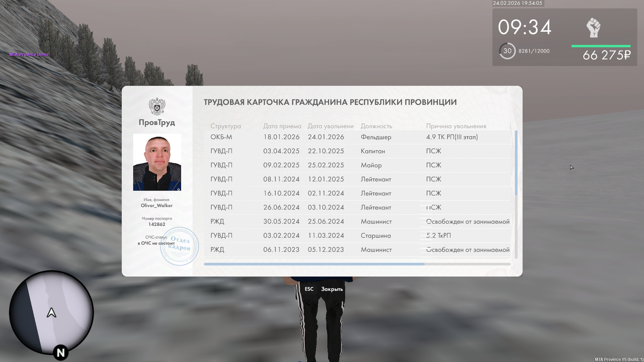Click the 24.02.2026 19:54:05 timestamp
The height and width of the screenshot is (362, 644).
[518, 3]
